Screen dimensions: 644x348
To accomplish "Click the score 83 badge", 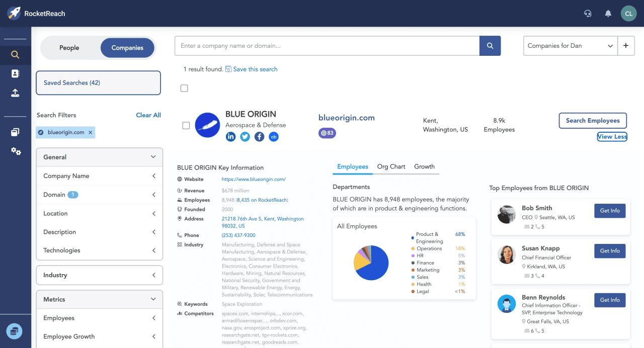I will [x=327, y=133].
